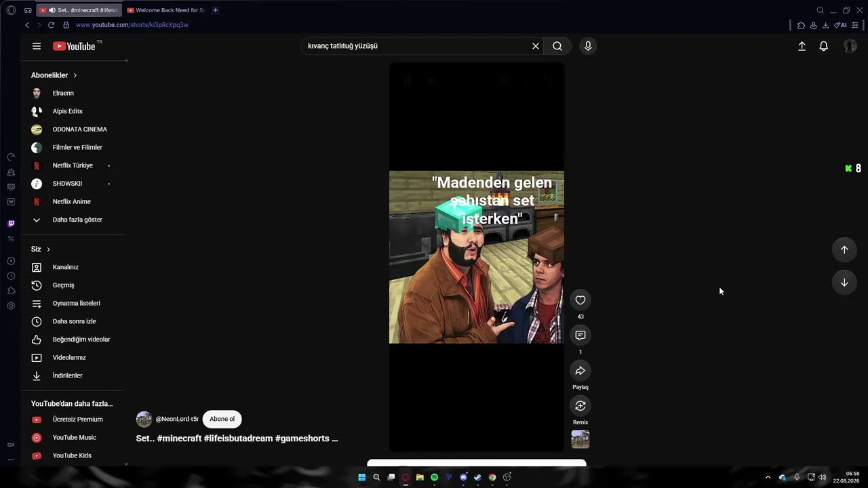The height and width of the screenshot is (488, 868).
Task: Open Spotify from the taskbar
Action: pos(435,477)
